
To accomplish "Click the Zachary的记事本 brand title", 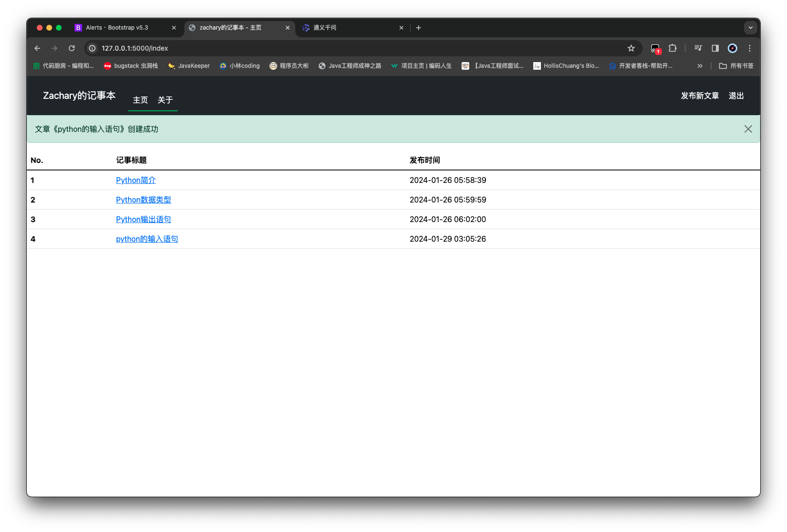I will [79, 96].
